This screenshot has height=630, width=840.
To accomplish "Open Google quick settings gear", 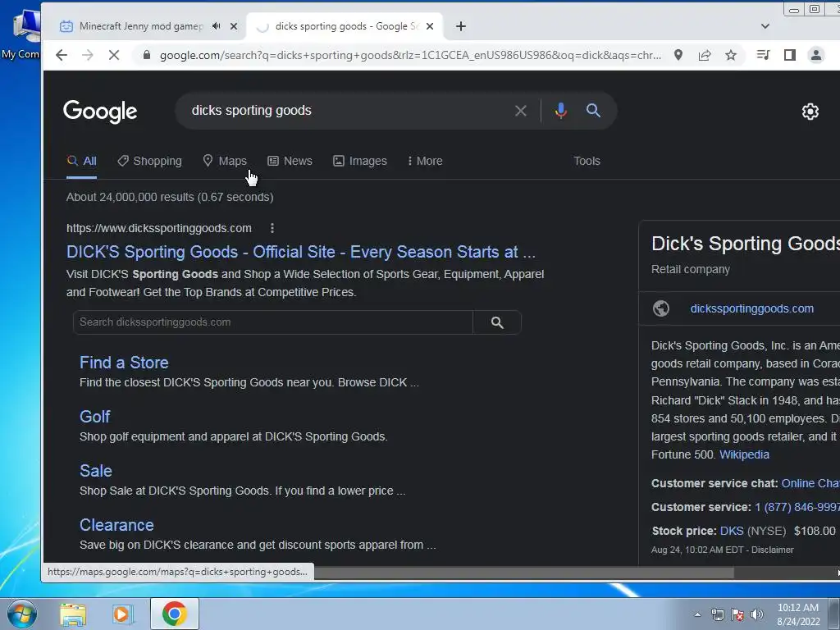I will [x=810, y=112].
